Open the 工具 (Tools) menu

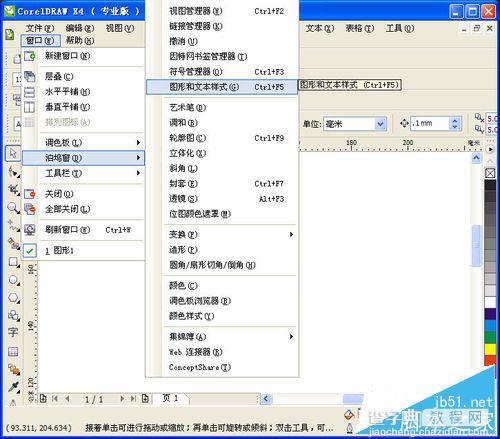click(x=400, y=28)
